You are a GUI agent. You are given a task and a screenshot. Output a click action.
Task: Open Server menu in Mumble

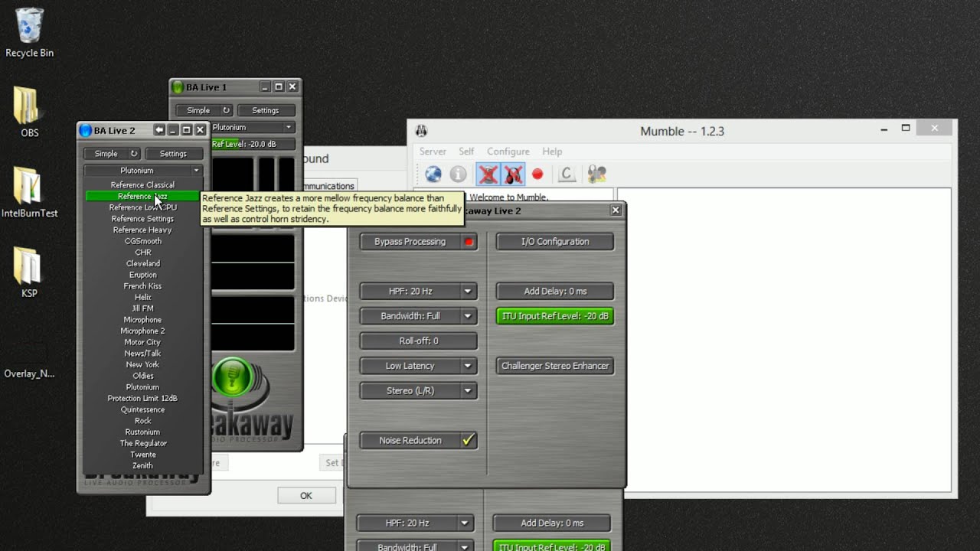[433, 152]
